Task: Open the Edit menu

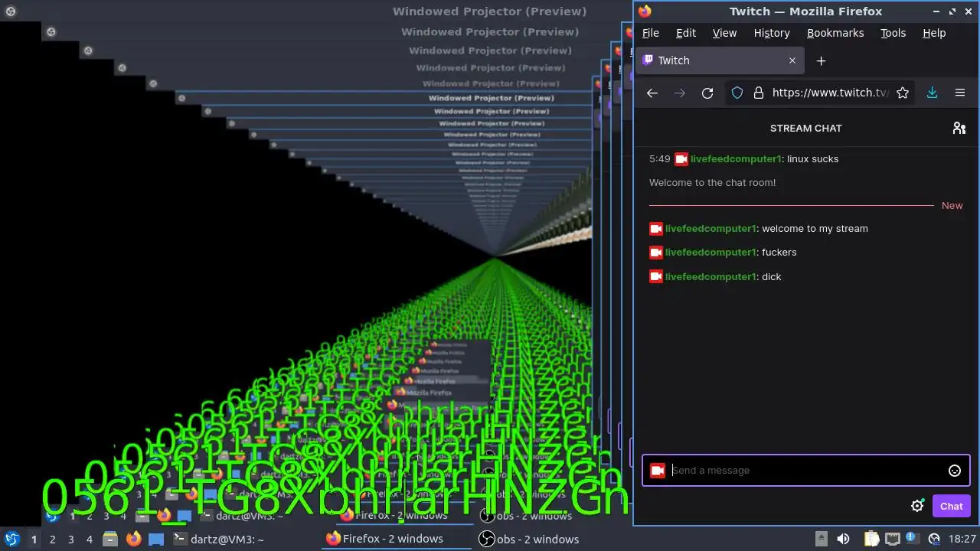Action: coord(686,33)
